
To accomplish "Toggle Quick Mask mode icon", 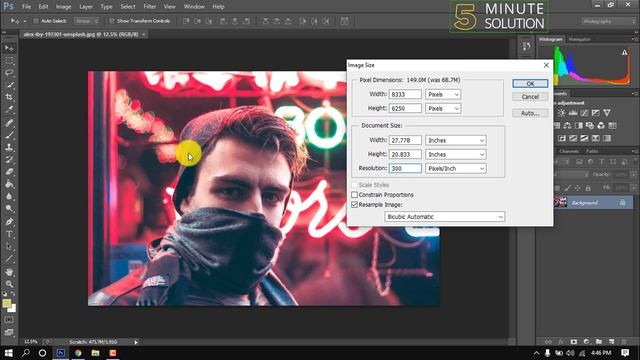I will (9, 320).
